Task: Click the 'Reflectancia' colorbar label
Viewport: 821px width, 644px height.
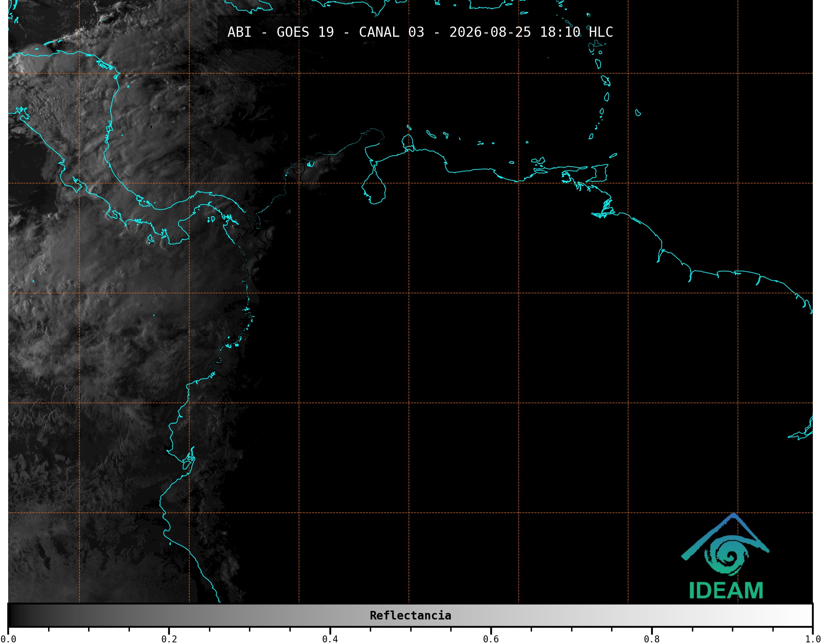Action: click(x=410, y=615)
